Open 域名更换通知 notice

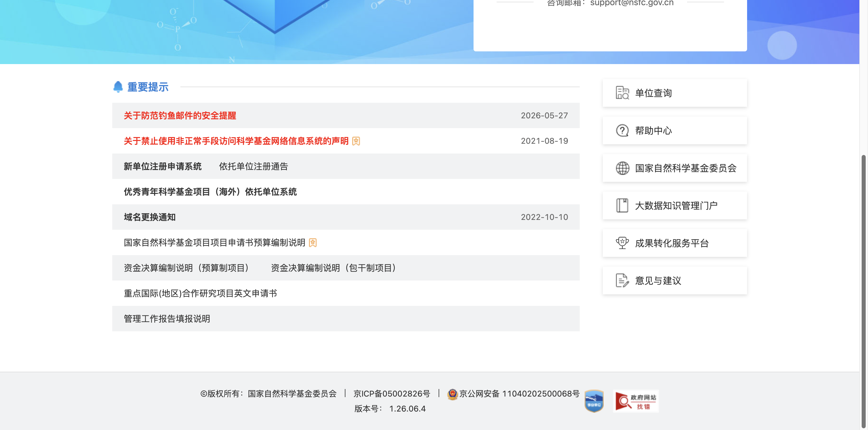pyautogui.click(x=149, y=217)
